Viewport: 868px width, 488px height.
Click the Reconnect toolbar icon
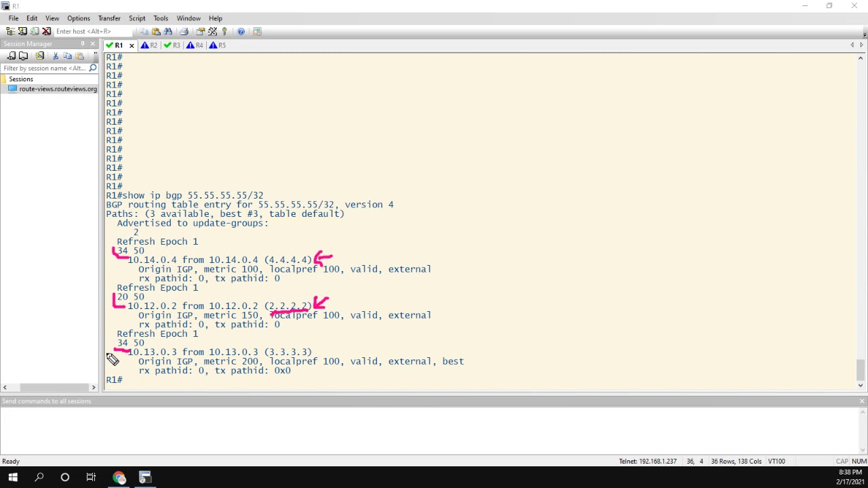(35, 31)
